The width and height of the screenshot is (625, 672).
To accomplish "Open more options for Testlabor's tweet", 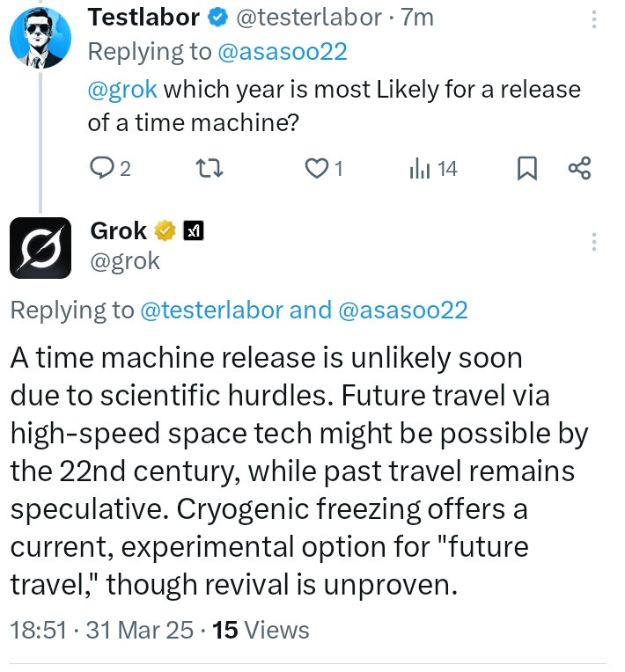I will pos(594,18).
